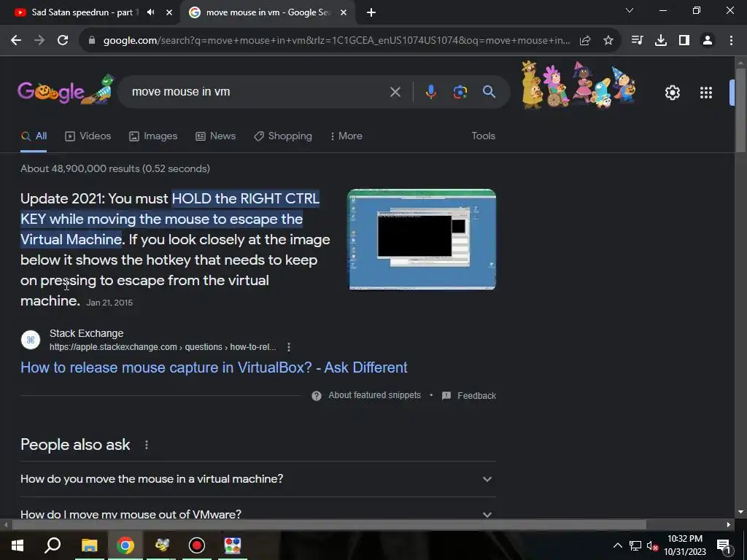Click the magnifier search button
This screenshot has height=560, width=747.
coord(489,91)
